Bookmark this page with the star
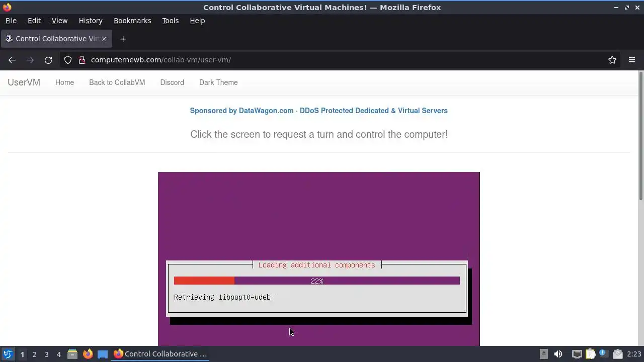 [612, 60]
